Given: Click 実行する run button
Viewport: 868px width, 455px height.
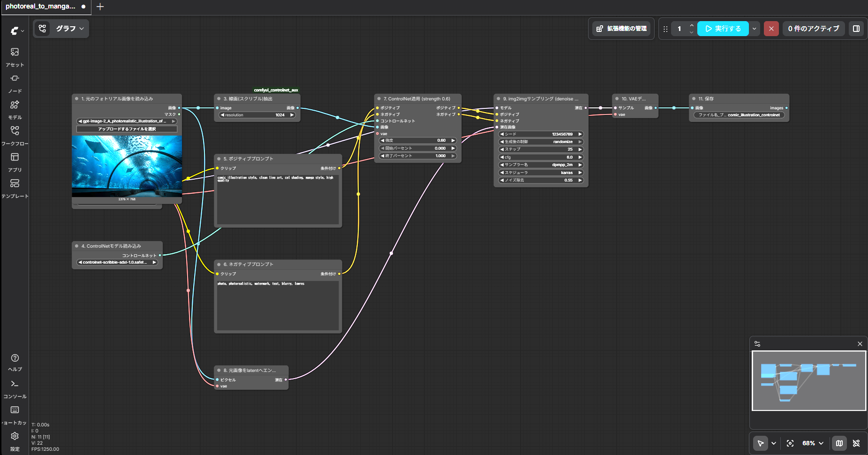Looking at the screenshot, I should [723, 29].
